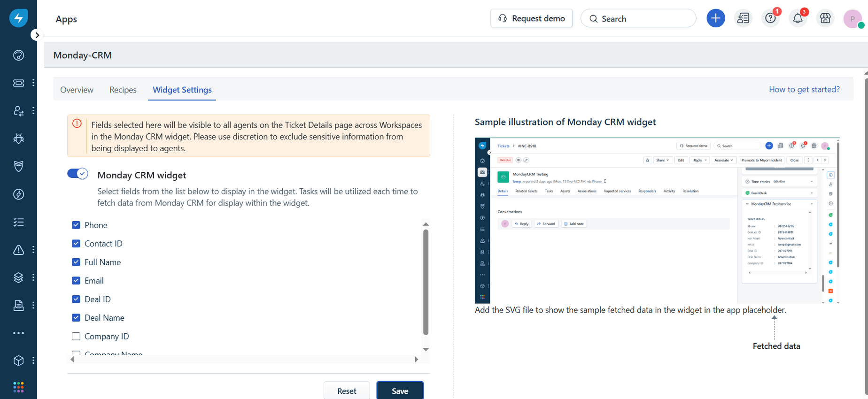
Task: Open submenu dots beside Changes icon
Action: [33, 111]
